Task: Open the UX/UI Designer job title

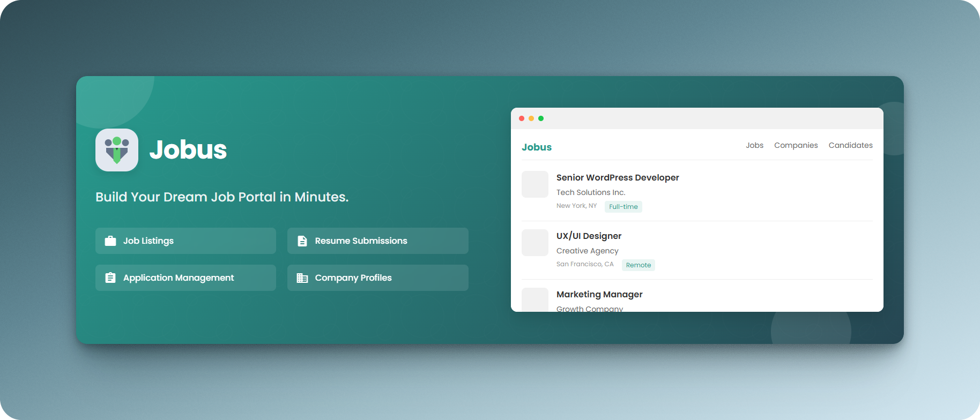Action: (589, 236)
